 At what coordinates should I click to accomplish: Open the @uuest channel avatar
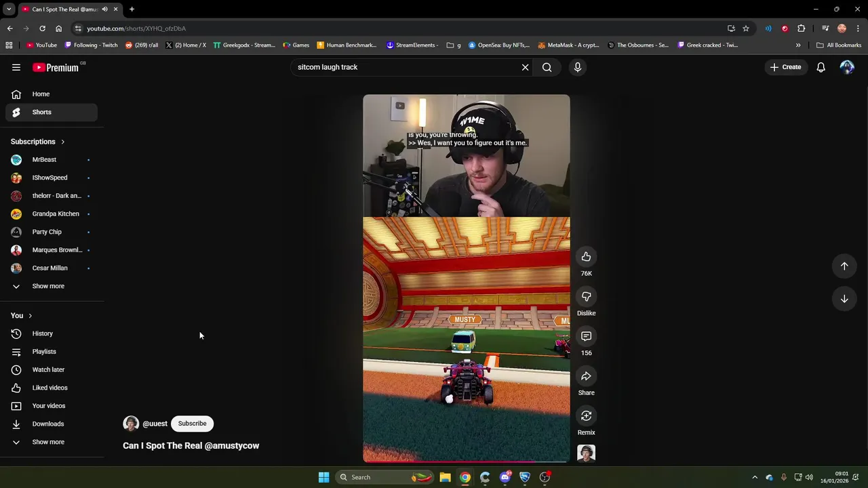[x=131, y=424]
